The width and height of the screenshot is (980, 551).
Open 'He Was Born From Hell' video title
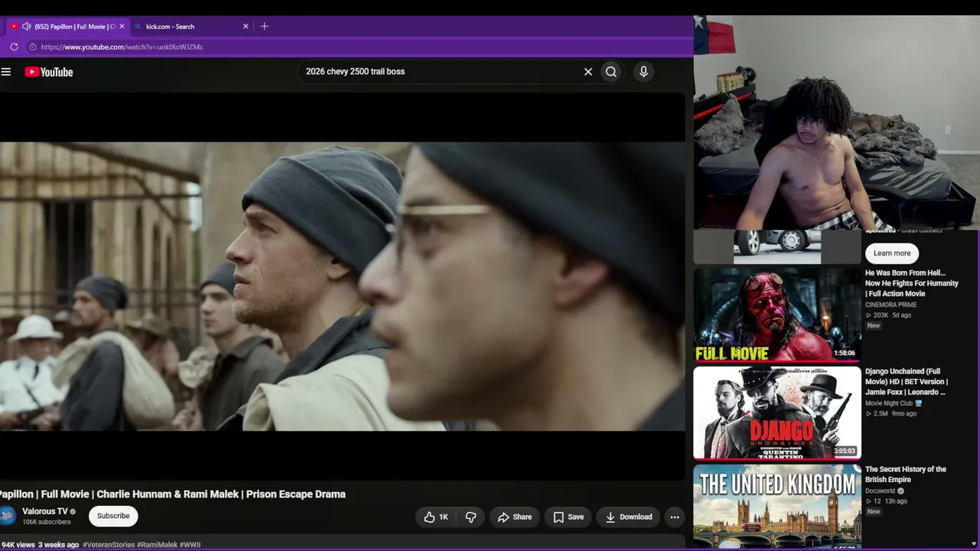(912, 283)
